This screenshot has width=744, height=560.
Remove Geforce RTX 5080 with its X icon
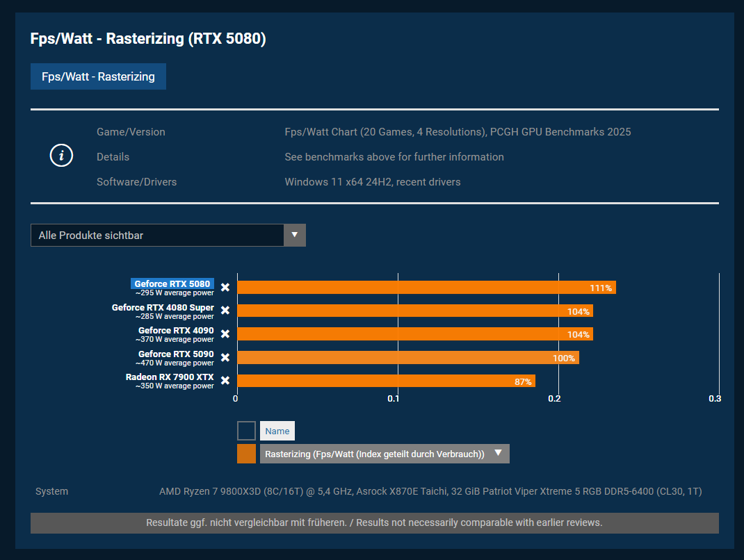225,288
